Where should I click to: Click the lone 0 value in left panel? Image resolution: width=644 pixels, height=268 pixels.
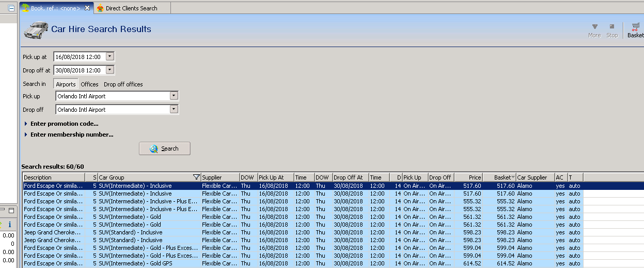(x=12, y=244)
